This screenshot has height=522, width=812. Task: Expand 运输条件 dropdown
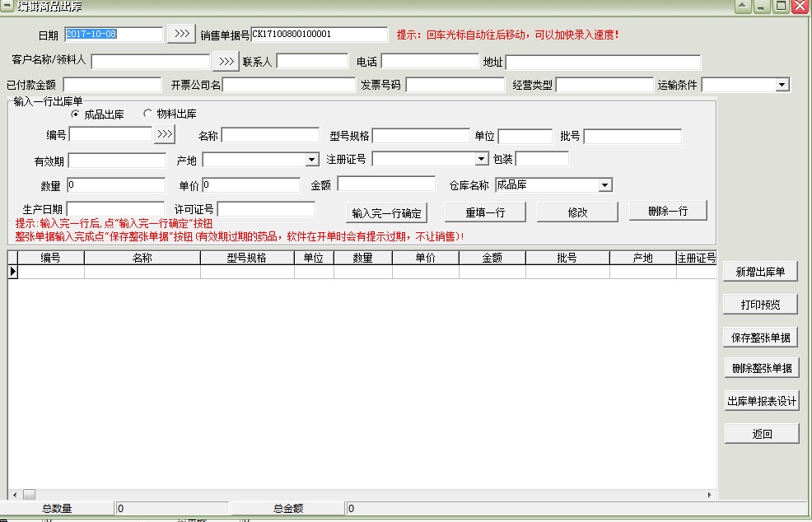point(782,85)
